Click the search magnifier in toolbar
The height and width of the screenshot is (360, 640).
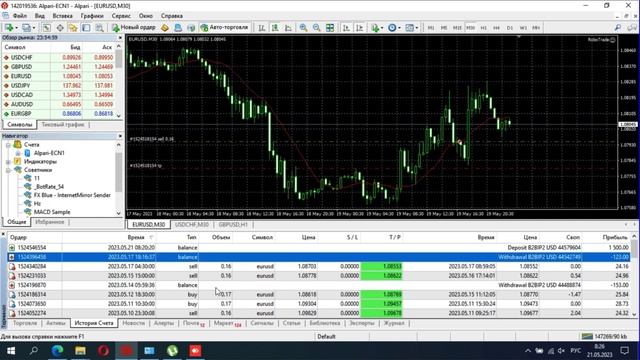pyautogui.click(x=618, y=27)
